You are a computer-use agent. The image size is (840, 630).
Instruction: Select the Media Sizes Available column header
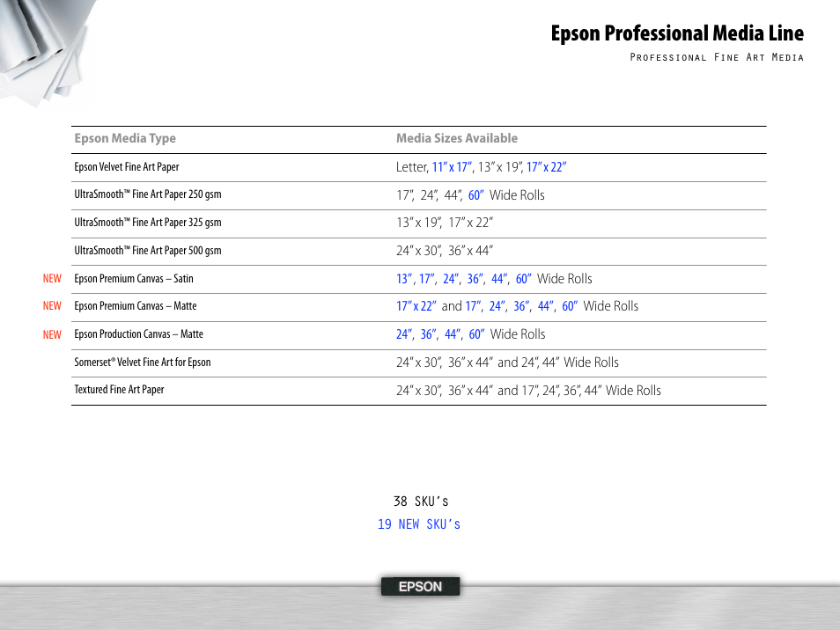point(457,138)
